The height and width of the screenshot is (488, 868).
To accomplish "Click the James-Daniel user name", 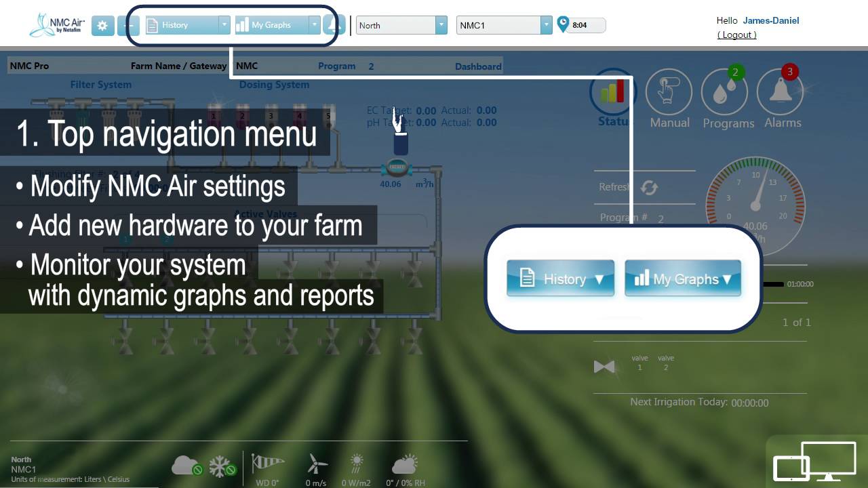I will click(771, 20).
